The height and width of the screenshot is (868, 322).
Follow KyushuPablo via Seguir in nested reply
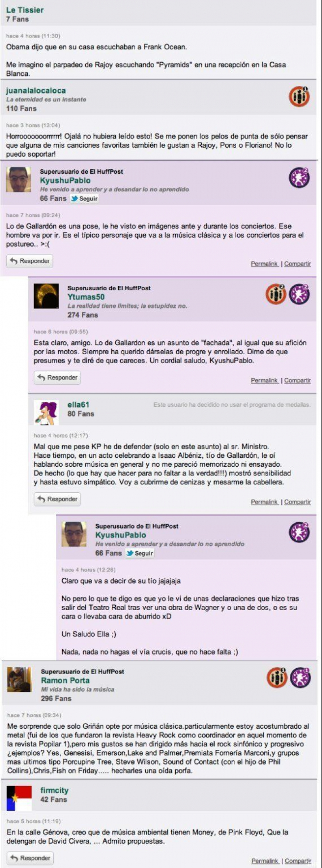[140, 554]
